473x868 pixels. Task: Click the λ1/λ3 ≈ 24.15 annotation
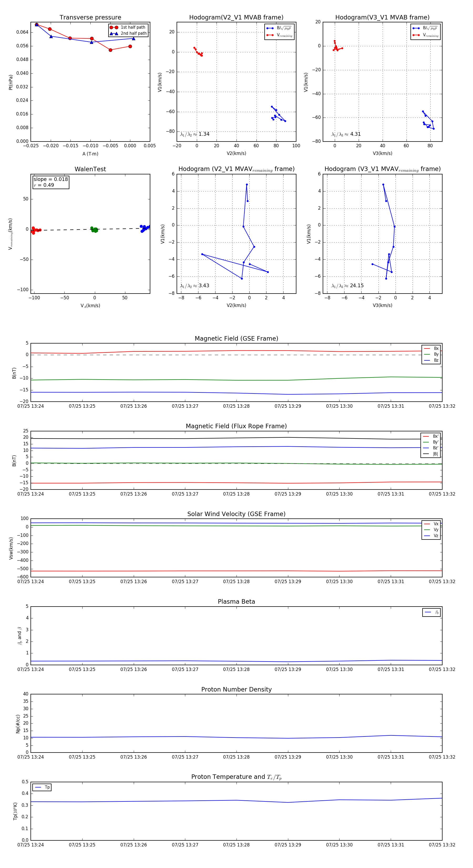pos(347,286)
